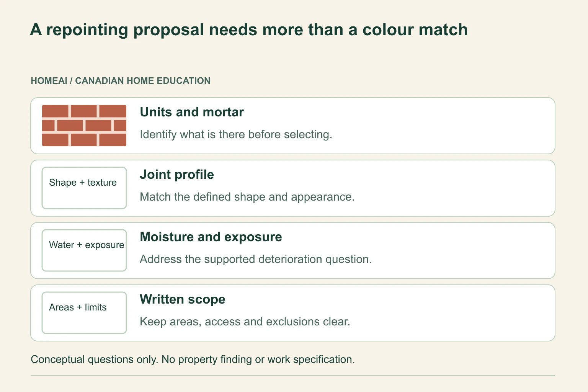
Task: Select text 'Identify what is there before selecting.'
Action: (236, 134)
